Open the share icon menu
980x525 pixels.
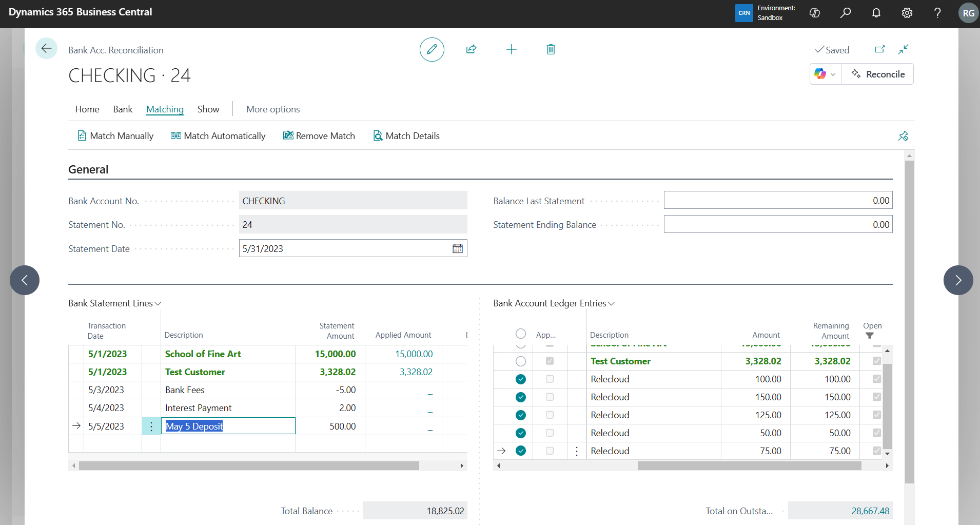point(471,49)
